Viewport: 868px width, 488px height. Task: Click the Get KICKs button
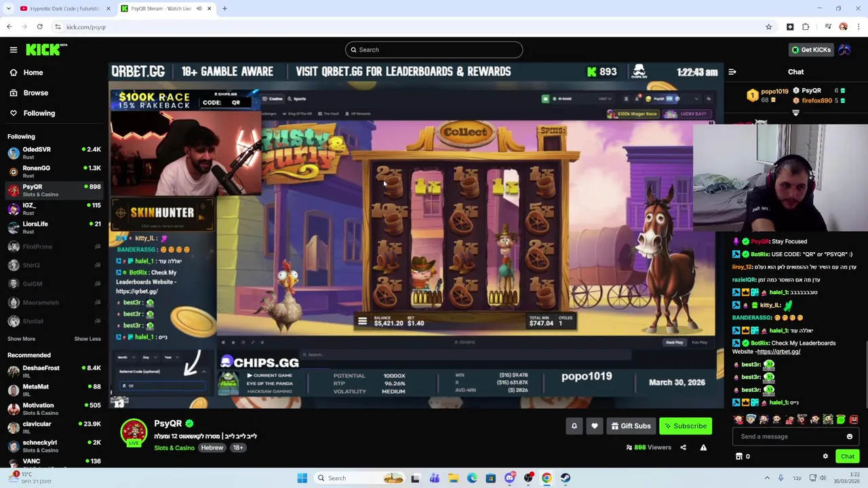(811, 49)
